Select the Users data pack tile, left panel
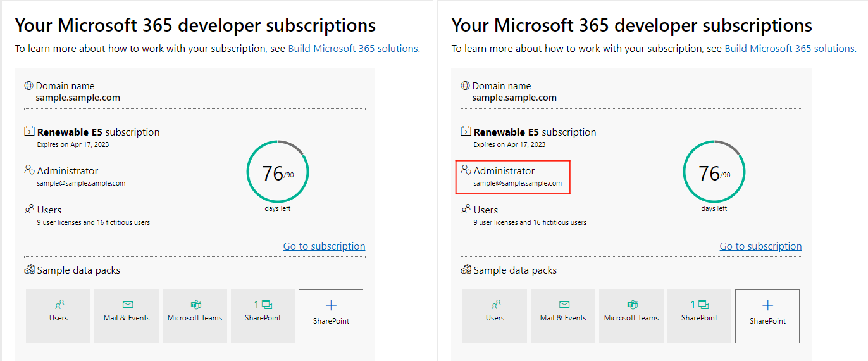Screen dimensions: 868x361 58,316
